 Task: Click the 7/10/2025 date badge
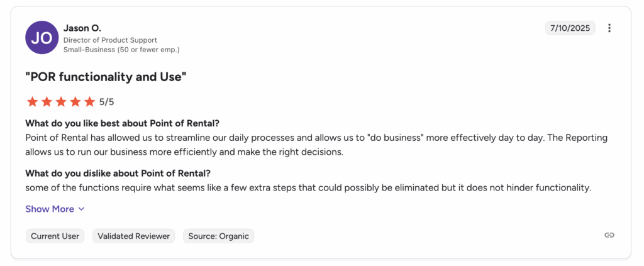click(570, 28)
